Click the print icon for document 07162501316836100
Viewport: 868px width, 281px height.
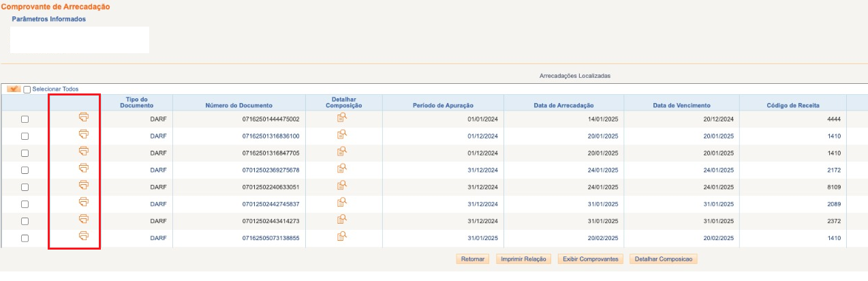(x=84, y=134)
